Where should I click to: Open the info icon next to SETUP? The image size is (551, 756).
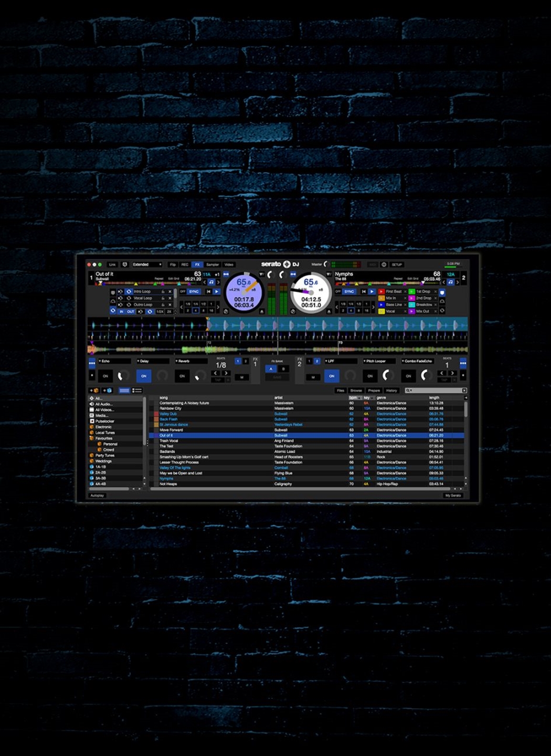point(384,265)
